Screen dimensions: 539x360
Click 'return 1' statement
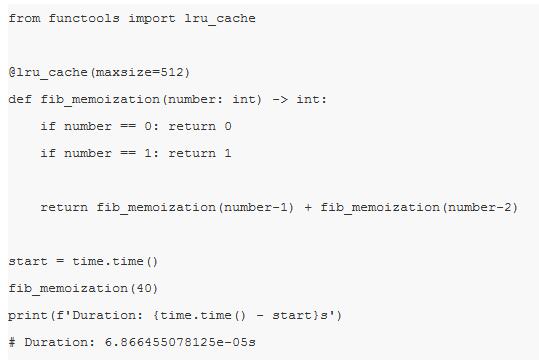coord(200,153)
